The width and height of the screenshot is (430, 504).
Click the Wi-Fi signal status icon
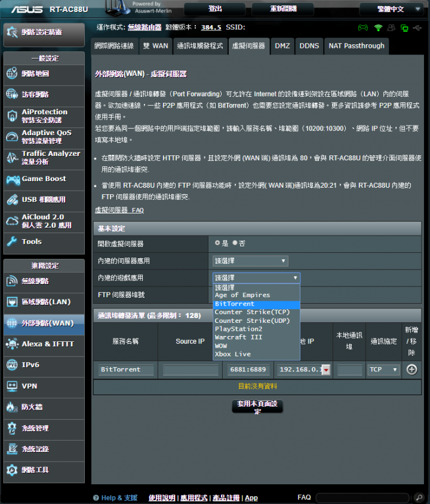coord(378,28)
